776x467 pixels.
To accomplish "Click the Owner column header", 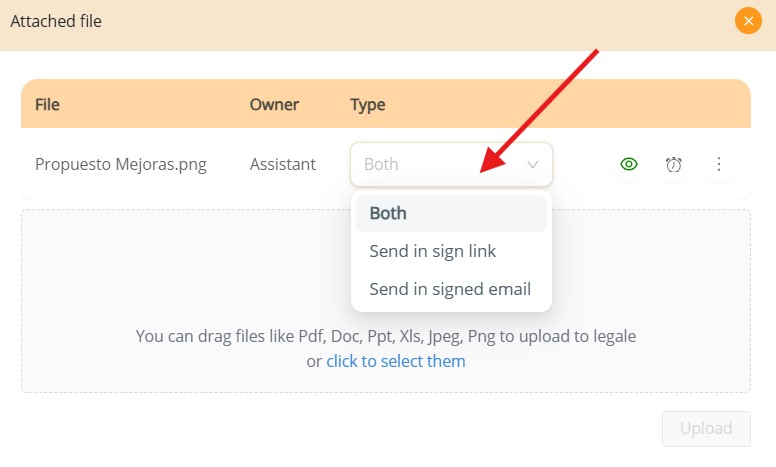I will tap(274, 105).
